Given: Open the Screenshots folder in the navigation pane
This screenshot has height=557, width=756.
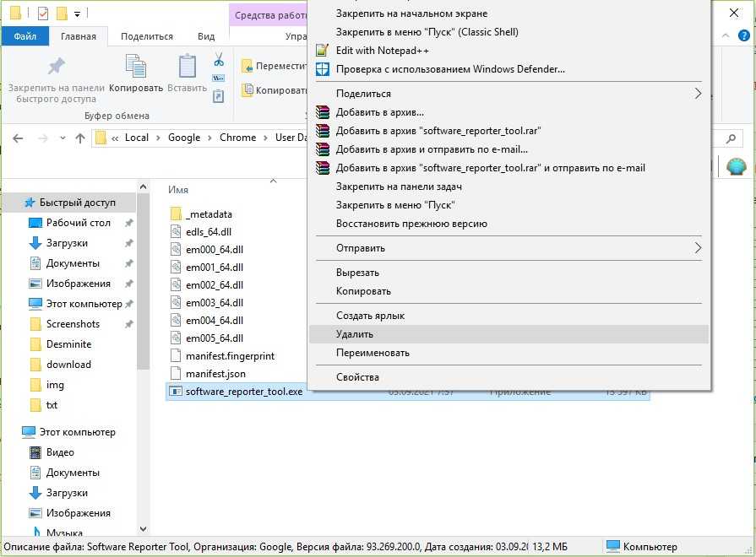Looking at the screenshot, I should [x=73, y=324].
